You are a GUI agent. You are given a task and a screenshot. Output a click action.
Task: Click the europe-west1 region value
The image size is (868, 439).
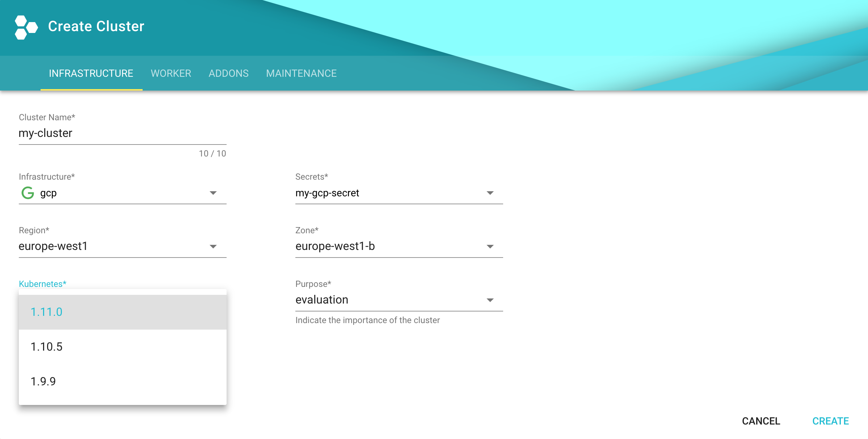coord(53,246)
